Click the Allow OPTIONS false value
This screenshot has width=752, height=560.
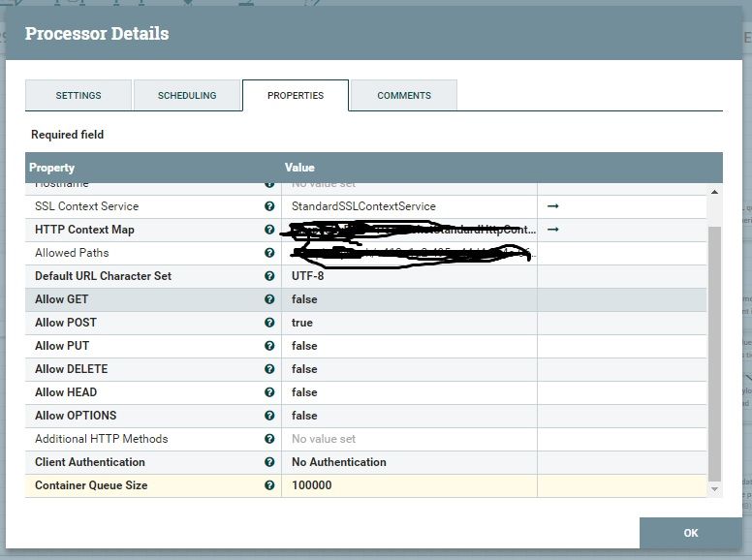pos(304,416)
